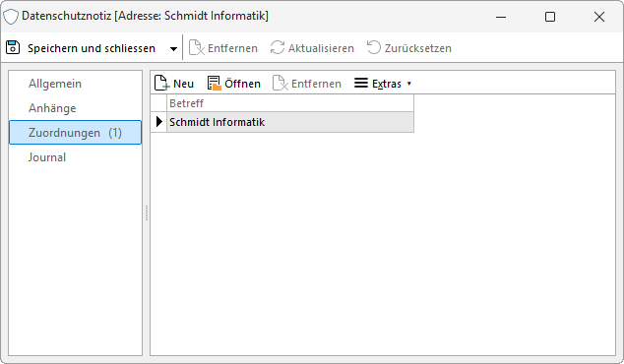Select row indicator arrow for Schmidt Informatik

tap(158, 122)
